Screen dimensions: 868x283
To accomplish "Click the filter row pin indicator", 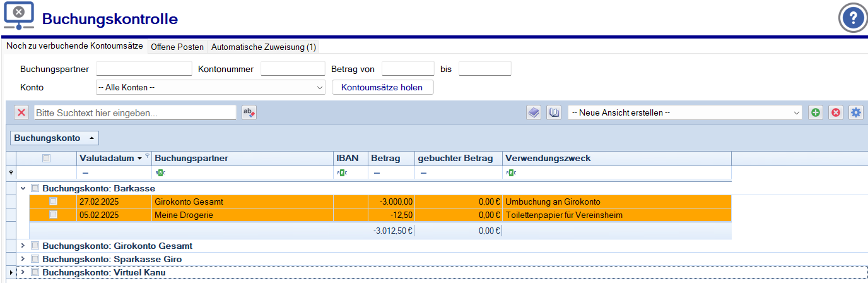I will pos(10,172).
